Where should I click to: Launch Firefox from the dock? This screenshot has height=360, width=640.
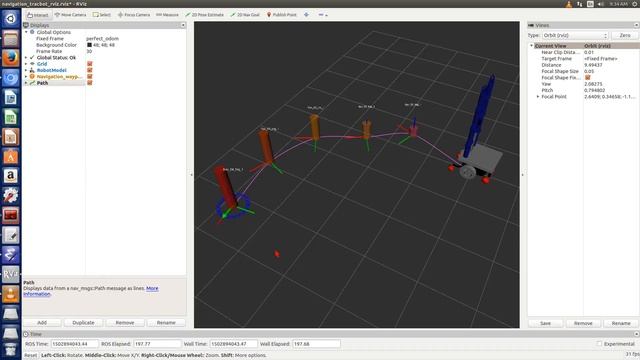tap(11, 58)
